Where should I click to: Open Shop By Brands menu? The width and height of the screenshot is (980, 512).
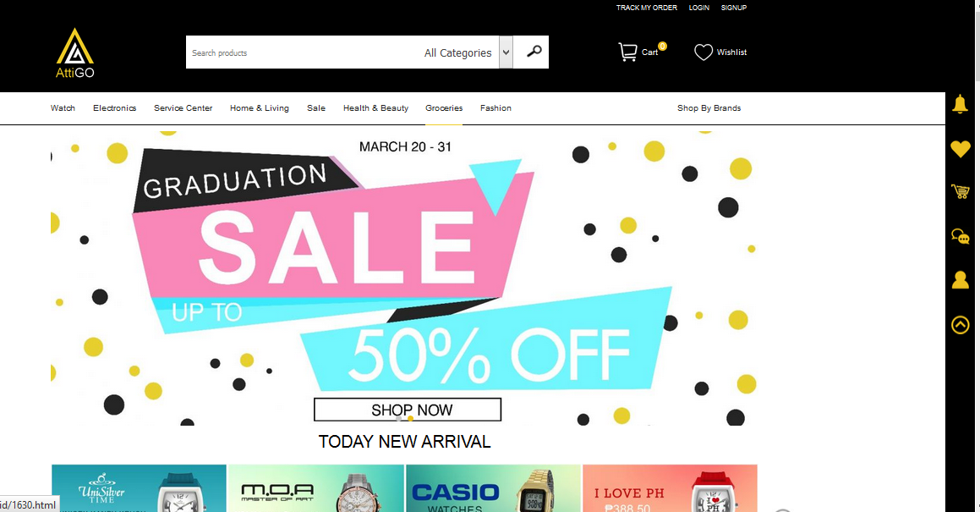click(709, 108)
